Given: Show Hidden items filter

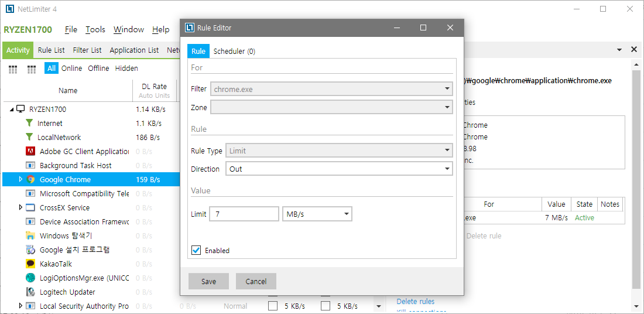Looking at the screenshot, I should [x=126, y=68].
